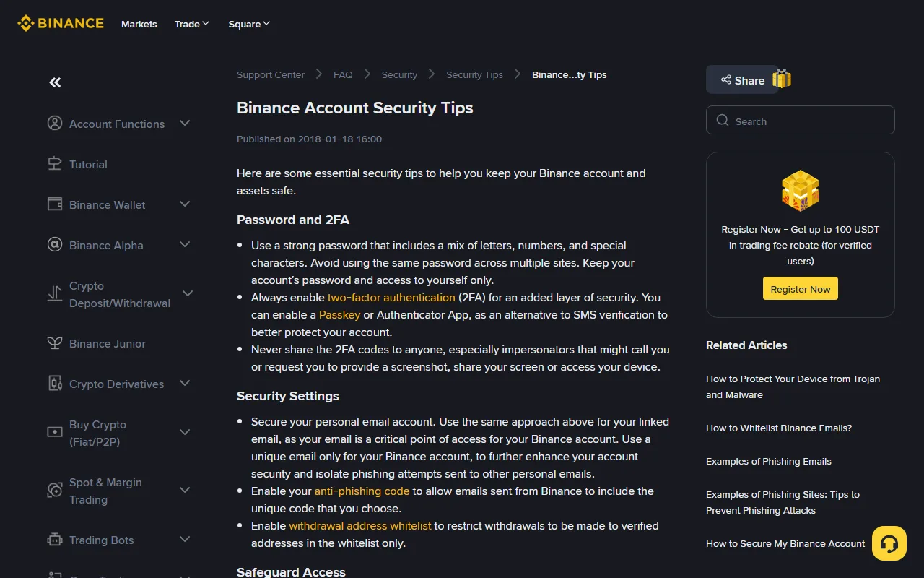
Task: Go to FAQ breadcrumb
Action: pyautogui.click(x=343, y=74)
